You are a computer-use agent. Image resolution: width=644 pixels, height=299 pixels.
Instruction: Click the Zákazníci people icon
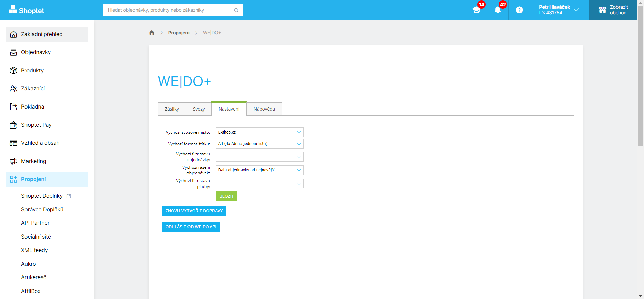13,89
